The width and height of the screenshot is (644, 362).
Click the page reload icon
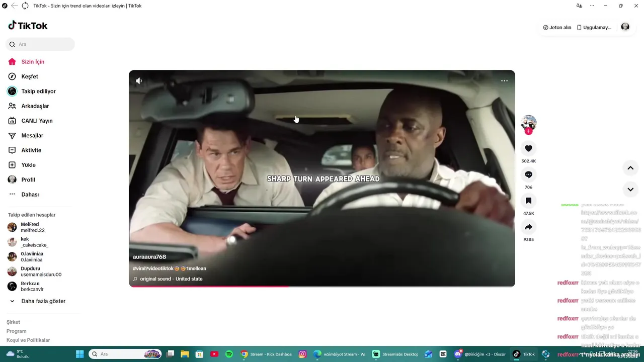click(x=25, y=6)
